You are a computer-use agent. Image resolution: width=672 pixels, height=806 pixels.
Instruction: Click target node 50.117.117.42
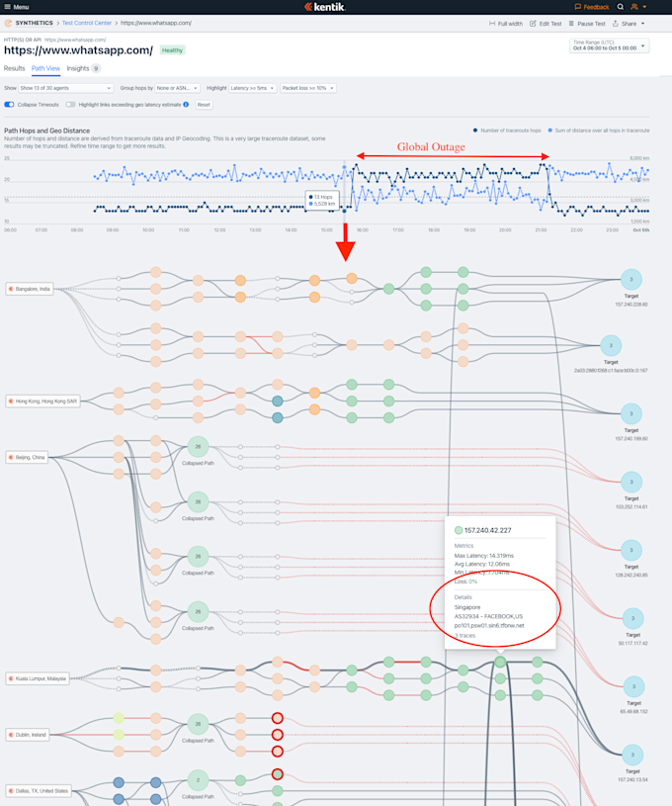tap(632, 618)
